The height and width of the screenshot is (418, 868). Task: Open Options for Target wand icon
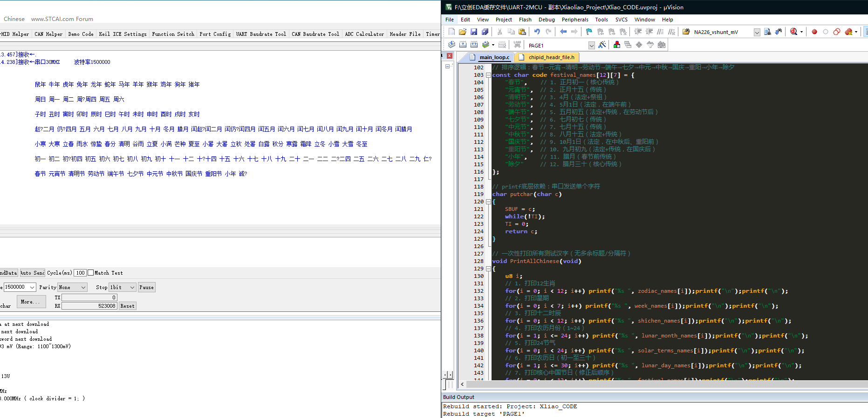pos(602,45)
